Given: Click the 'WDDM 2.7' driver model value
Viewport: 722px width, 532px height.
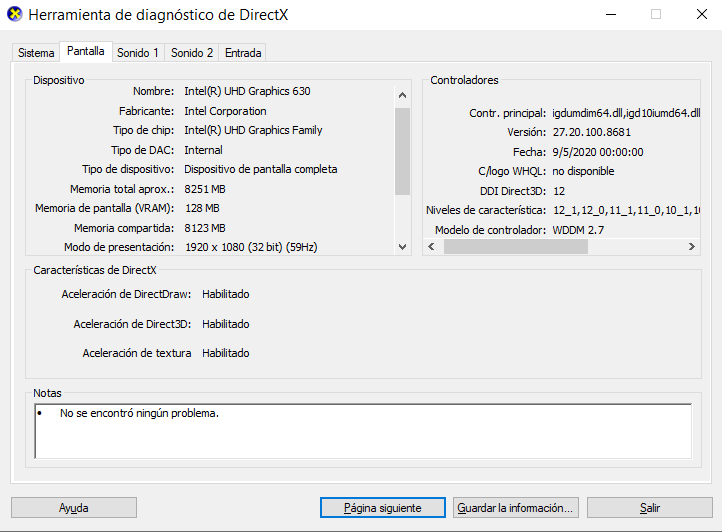Looking at the screenshot, I should tap(578, 230).
